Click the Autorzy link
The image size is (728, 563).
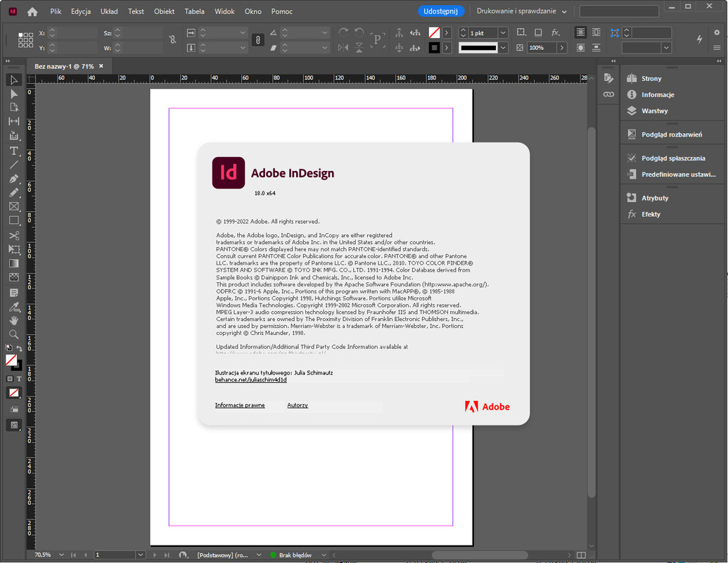(298, 405)
